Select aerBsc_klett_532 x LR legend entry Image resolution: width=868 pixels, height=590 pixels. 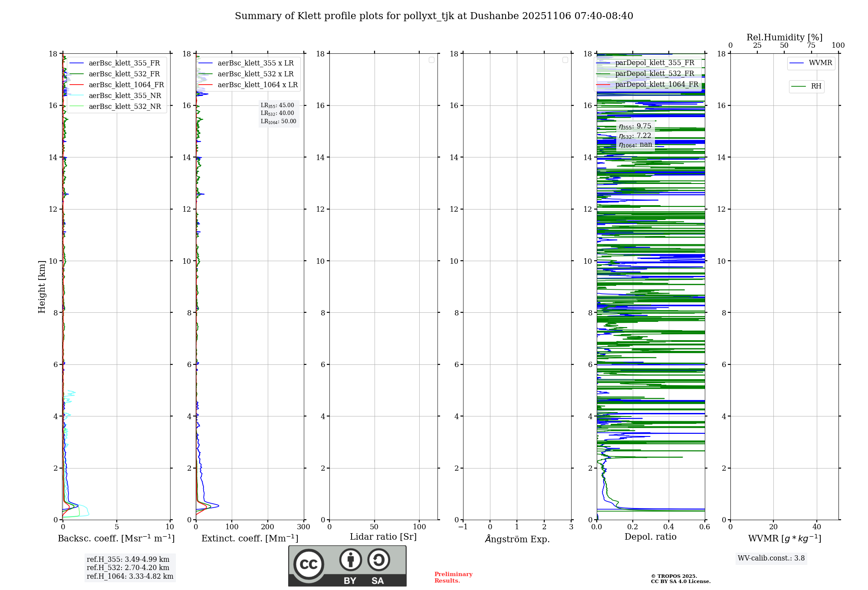(x=255, y=74)
